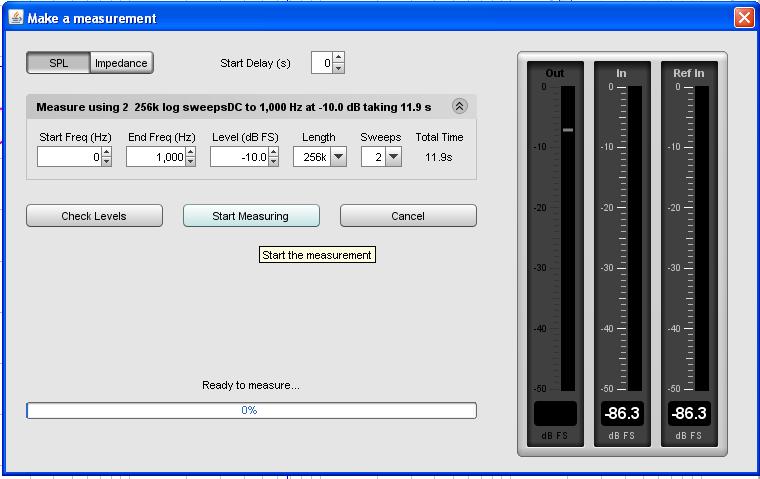Click the Check Levels button
This screenshot has width=760, height=479.
(x=94, y=216)
